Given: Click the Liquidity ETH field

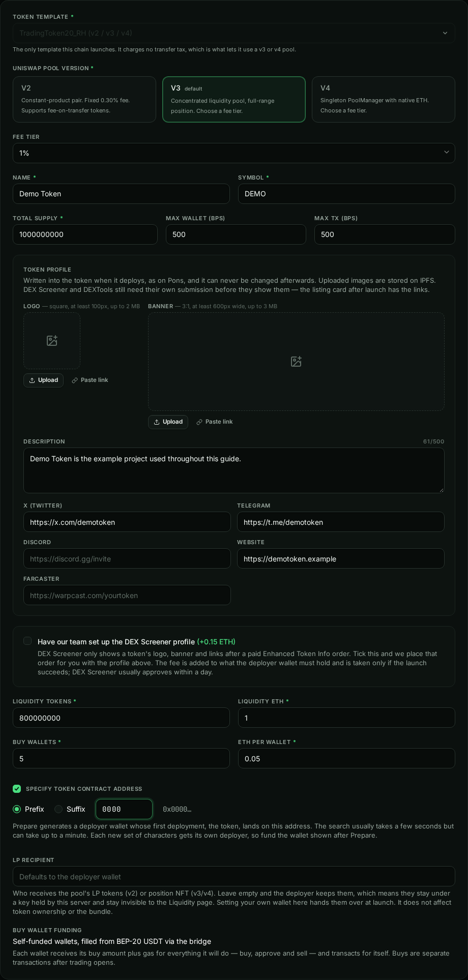Looking at the screenshot, I should tap(346, 718).
